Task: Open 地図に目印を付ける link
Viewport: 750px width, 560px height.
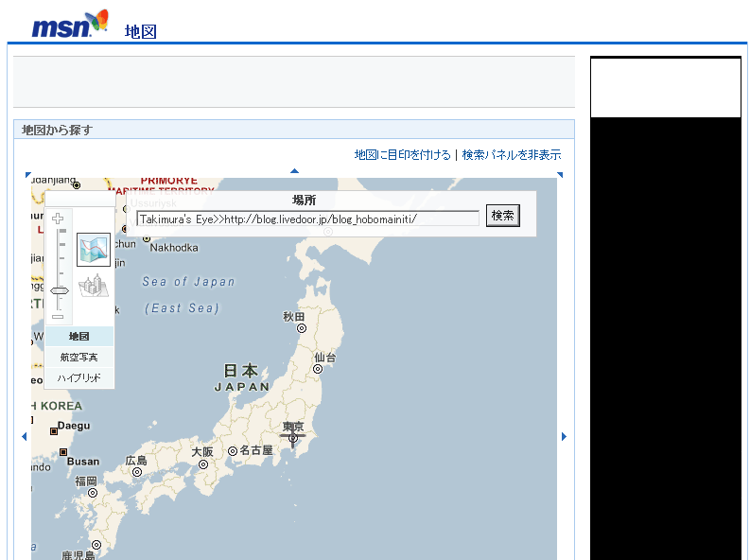Action: tap(402, 155)
